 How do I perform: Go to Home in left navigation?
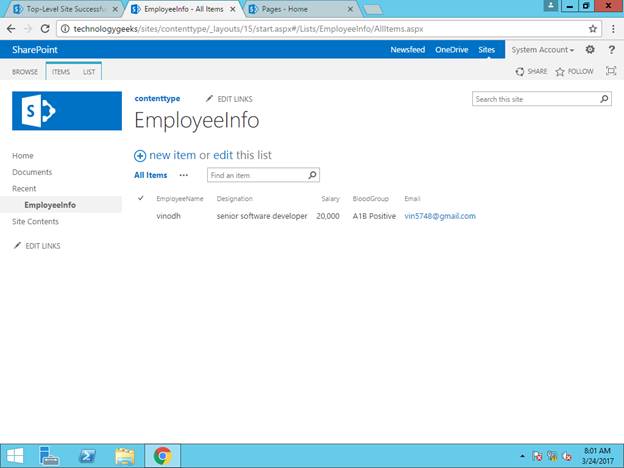pyautogui.click(x=23, y=156)
